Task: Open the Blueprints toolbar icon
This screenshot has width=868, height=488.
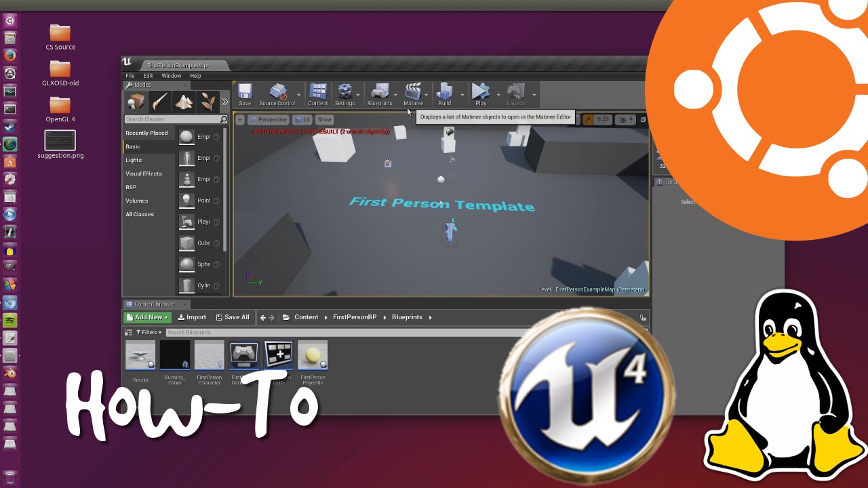Action: coord(380,94)
